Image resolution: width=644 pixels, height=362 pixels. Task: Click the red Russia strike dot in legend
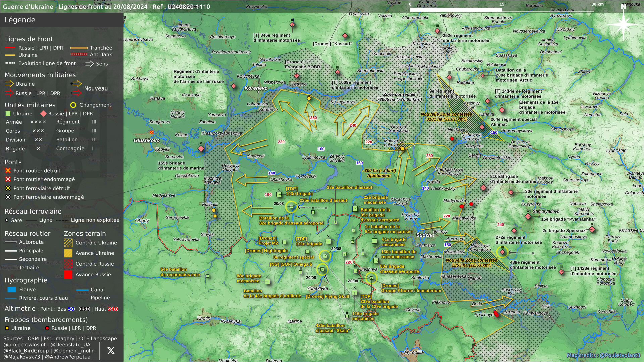coord(47,328)
